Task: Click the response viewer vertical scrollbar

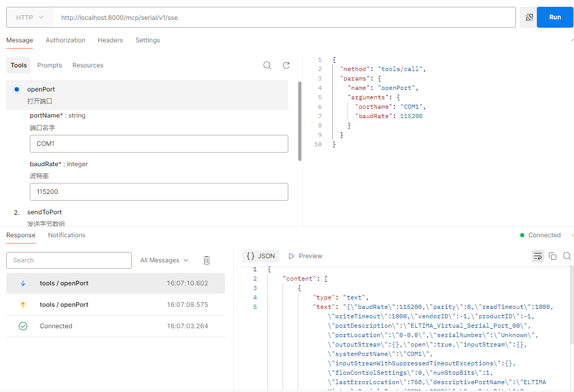Action: [x=572, y=305]
